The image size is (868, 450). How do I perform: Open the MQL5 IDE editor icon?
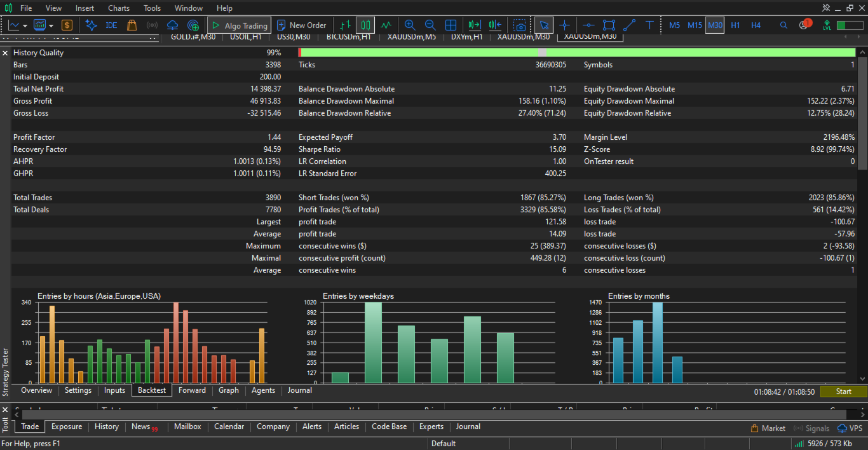click(x=111, y=25)
